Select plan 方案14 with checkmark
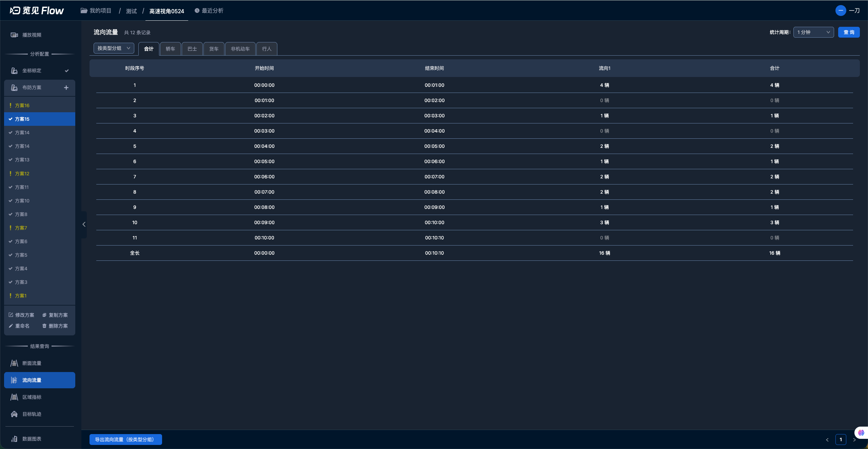Image resolution: width=868 pixels, height=449 pixels. [x=22, y=133]
